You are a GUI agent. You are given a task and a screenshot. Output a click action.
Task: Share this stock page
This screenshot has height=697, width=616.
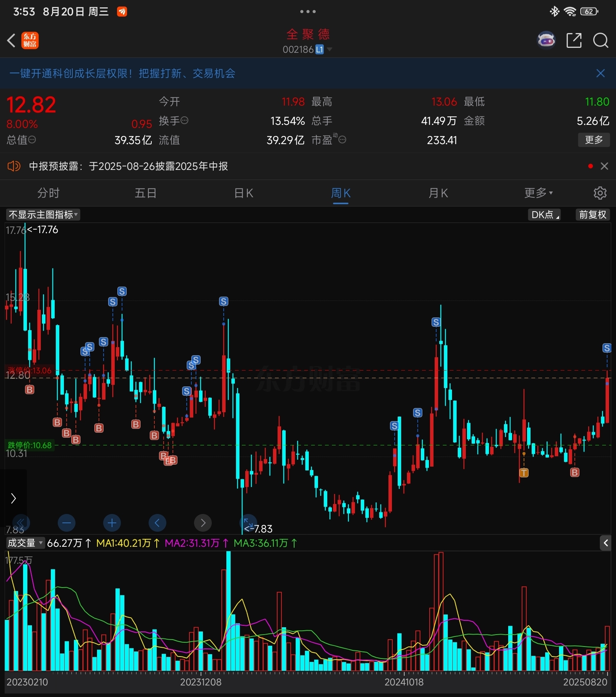(x=574, y=40)
